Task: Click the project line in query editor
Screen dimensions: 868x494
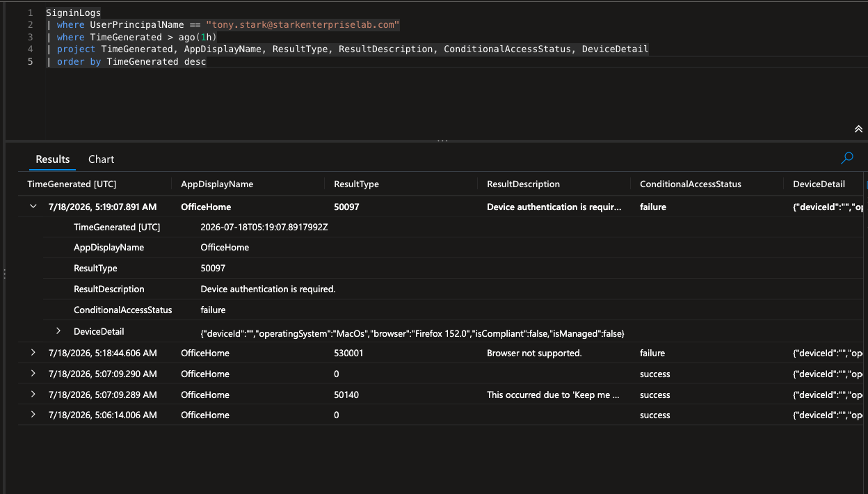Action: [x=347, y=49]
